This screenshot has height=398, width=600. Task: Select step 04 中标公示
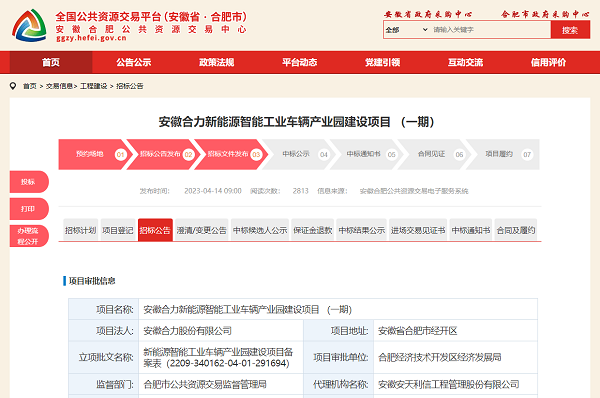pyautogui.click(x=298, y=154)
